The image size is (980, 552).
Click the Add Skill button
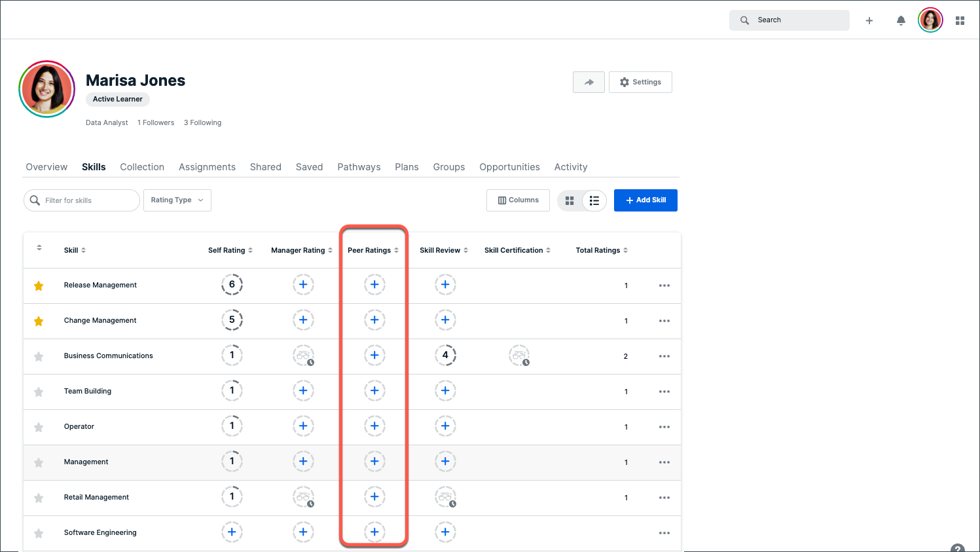(645, 200)
